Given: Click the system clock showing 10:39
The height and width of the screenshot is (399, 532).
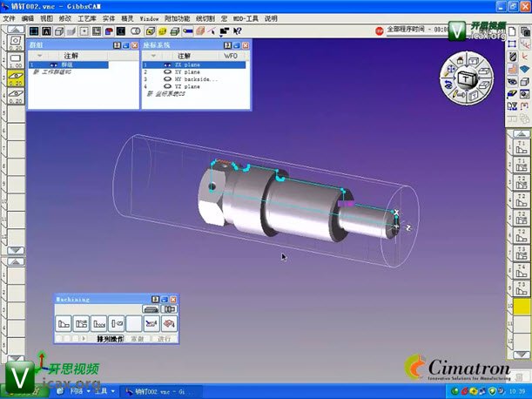Looking at the screenshot, I should [x=517, y=391].
